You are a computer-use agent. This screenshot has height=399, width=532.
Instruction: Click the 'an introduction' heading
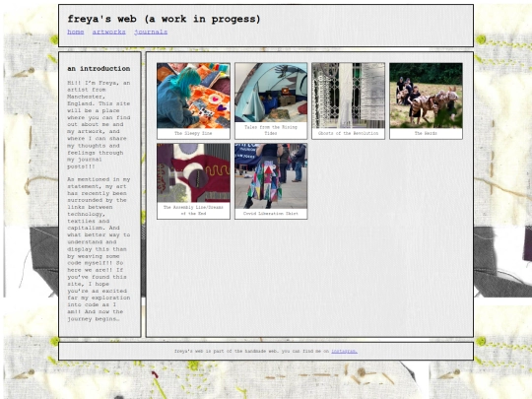pyautogui.click(x=99, y=69)
